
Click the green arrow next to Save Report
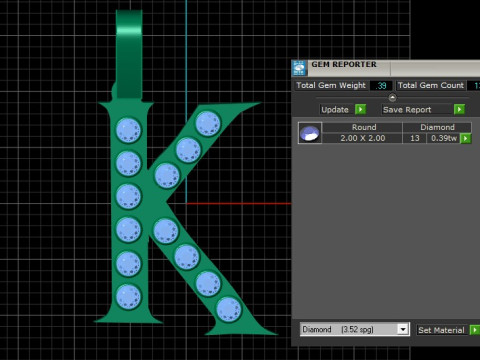click(459, 109)
